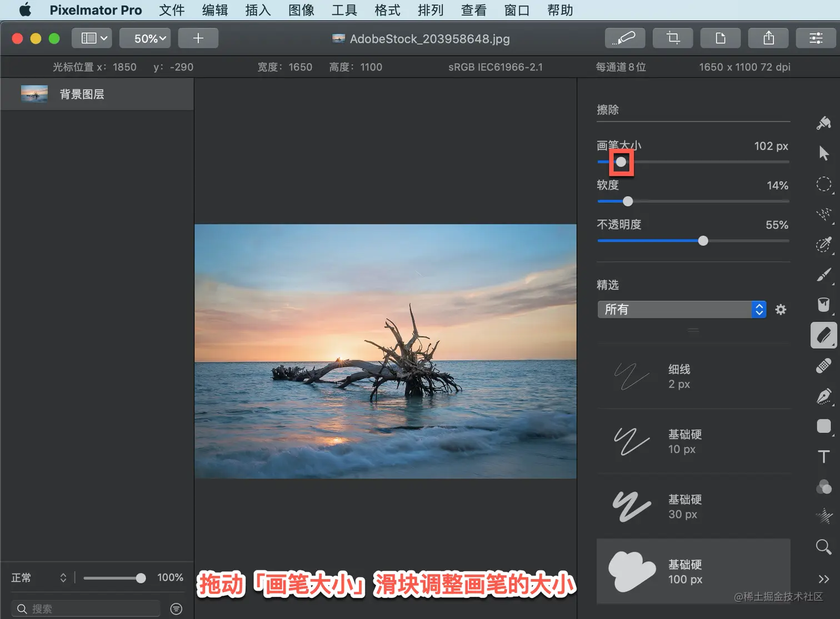Click the 每通道 8 位 bit depth text
Image resolution: width=840 pixels, height=619 pixels.
[x=621, y=67]
